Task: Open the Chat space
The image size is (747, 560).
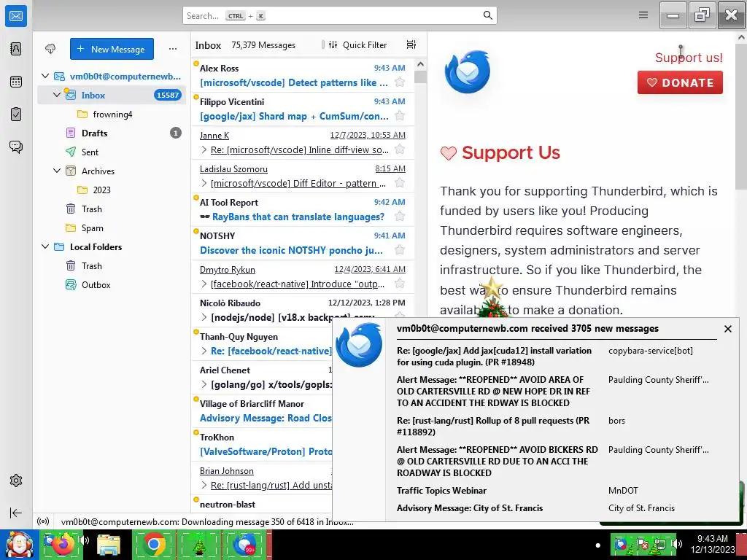Action: tap(16, 147)
